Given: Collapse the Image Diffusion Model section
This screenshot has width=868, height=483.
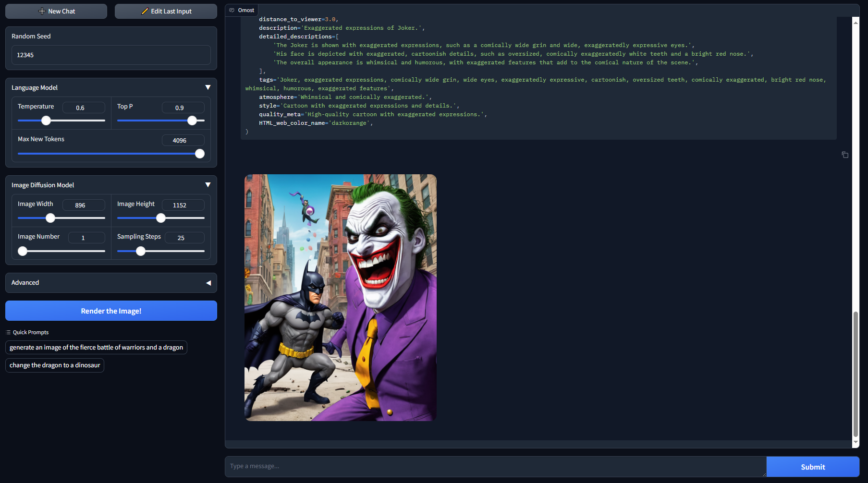Looking at the screenshot, I should coord(208,185).
